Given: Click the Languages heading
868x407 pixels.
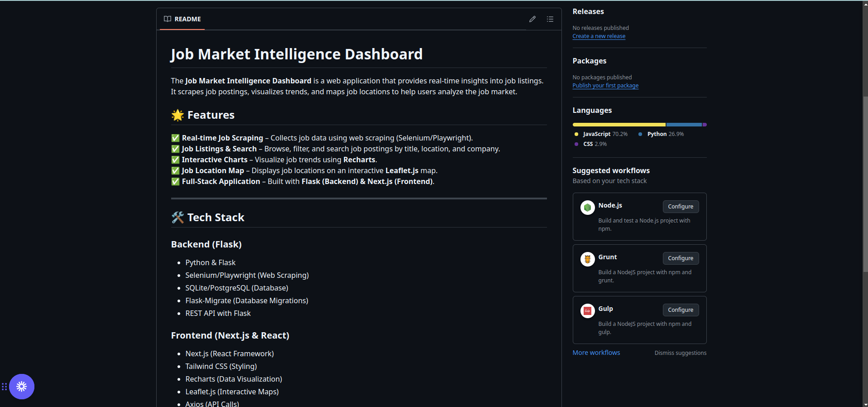Looking at the screenshot, I should [592, 111].
